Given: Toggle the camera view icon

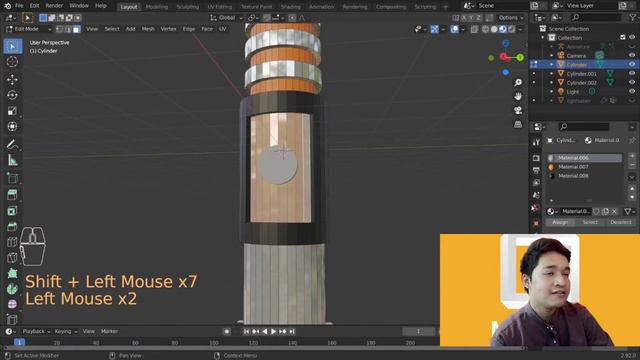Looking at the screenshot, I should tap(518, 111).
